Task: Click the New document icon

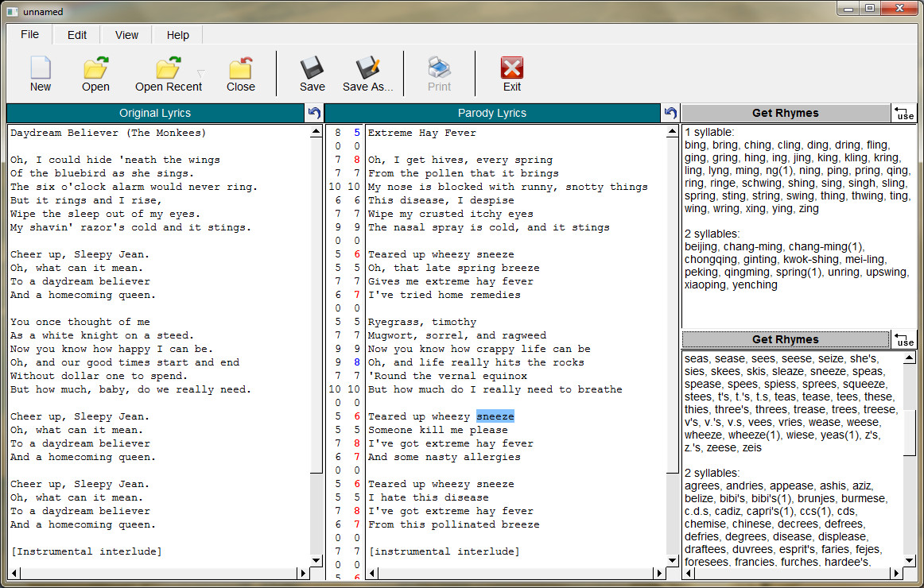Action: coord(40,68)
